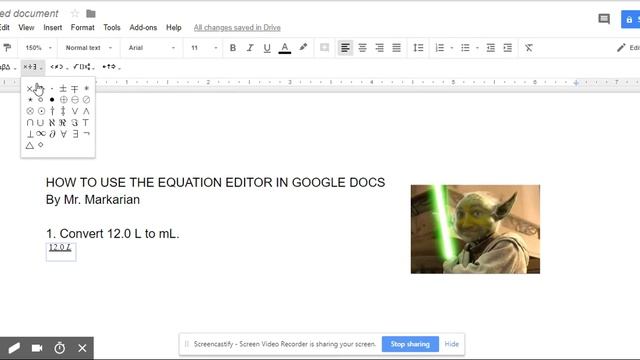
Task: Select the Yoda image
Action: tap(475, 229)
